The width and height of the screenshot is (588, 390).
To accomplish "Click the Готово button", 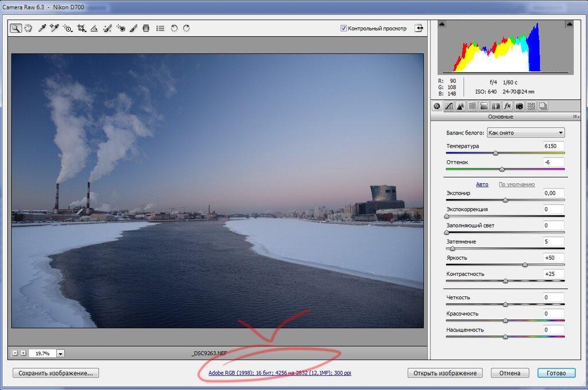I will [556, 373].
